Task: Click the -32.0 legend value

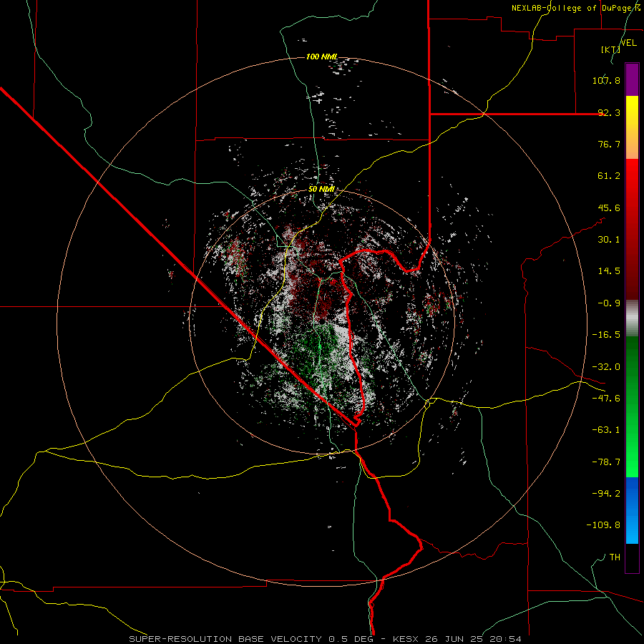Action: [x=606, y=367]
